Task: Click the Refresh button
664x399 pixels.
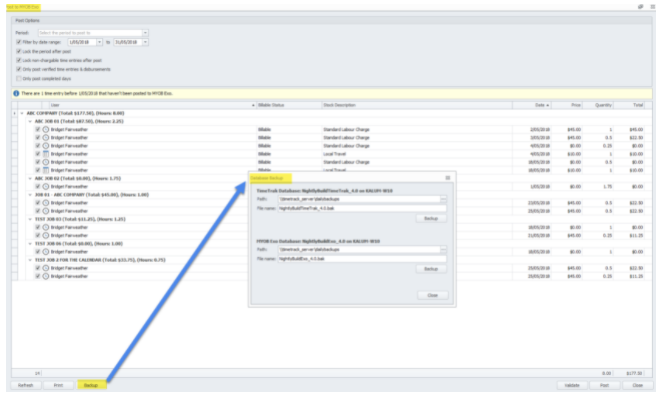Action: pos(25,385)
